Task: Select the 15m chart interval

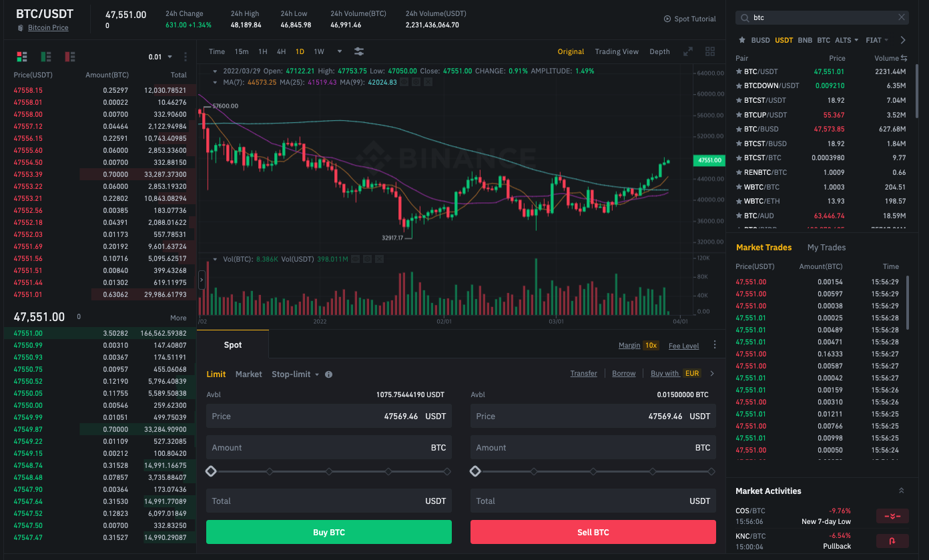Action: point(242,51)
